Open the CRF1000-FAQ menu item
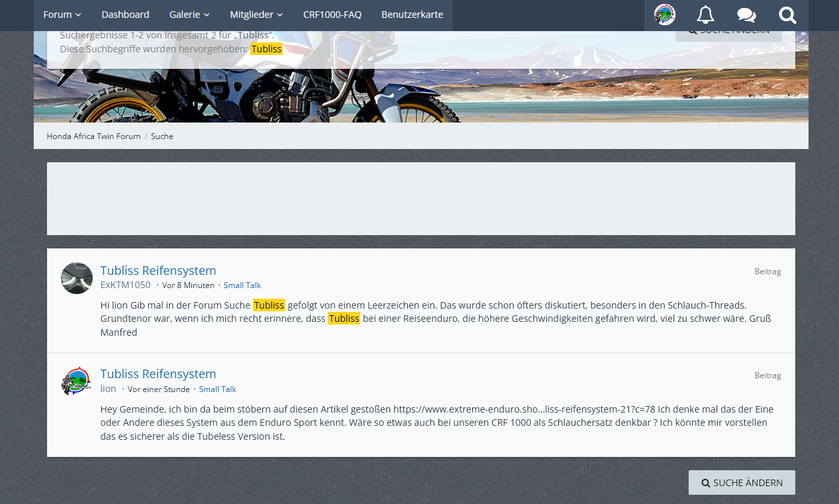 (332, 15)
